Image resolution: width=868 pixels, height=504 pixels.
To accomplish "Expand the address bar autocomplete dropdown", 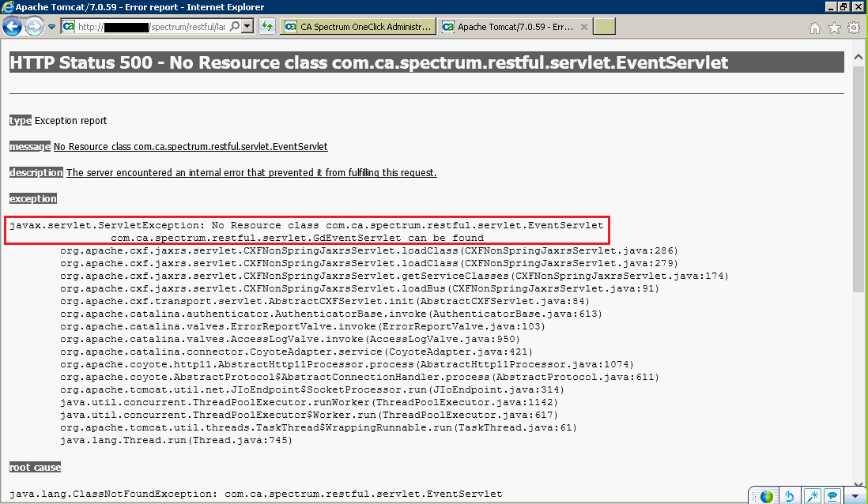I will coord(248,26).
